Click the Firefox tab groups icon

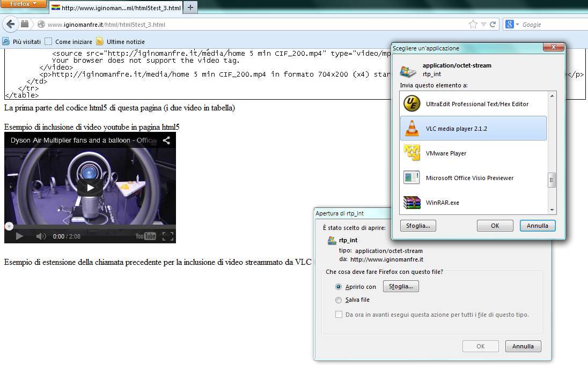pos(25,24)
